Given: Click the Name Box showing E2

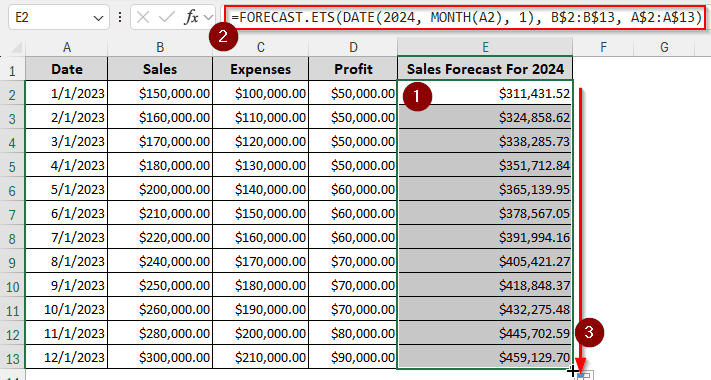Looking at the screenshot, I should [58, 17].
